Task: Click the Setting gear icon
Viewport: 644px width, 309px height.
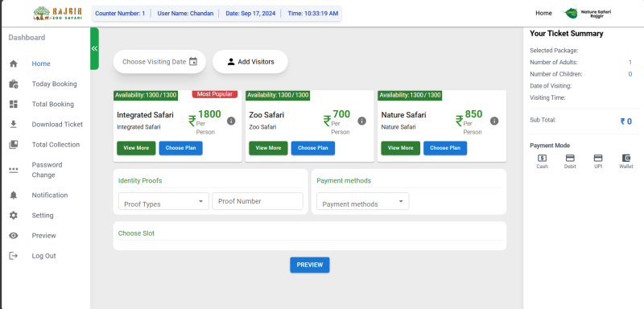Action: click(14, 216)
